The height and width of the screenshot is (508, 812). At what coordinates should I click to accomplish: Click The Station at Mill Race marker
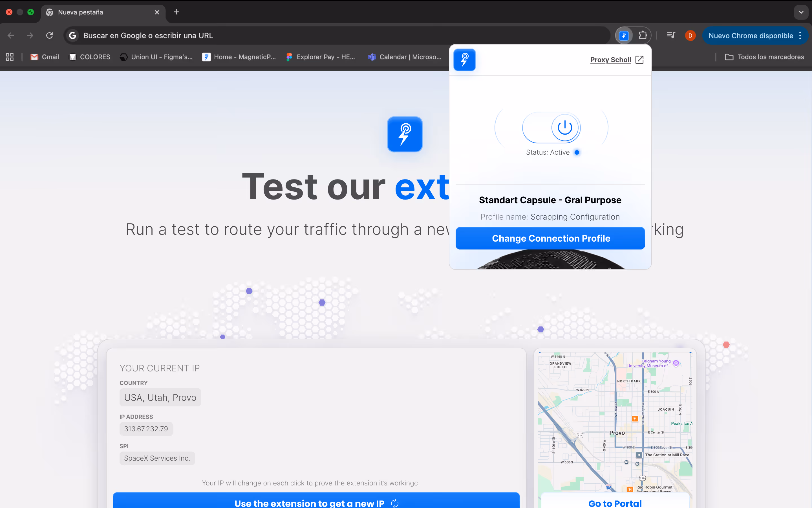coord(639,455)
